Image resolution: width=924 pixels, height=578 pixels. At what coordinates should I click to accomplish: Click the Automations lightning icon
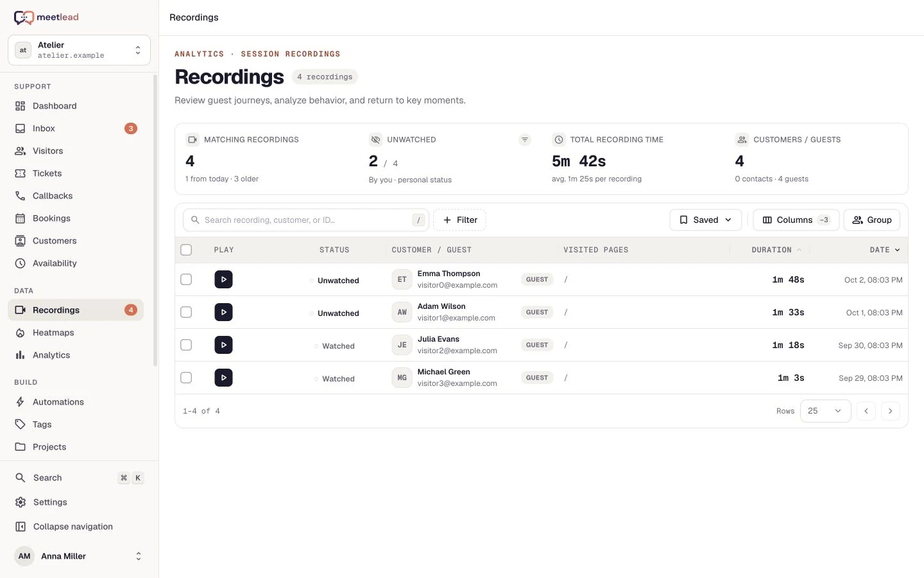(21, 402)
